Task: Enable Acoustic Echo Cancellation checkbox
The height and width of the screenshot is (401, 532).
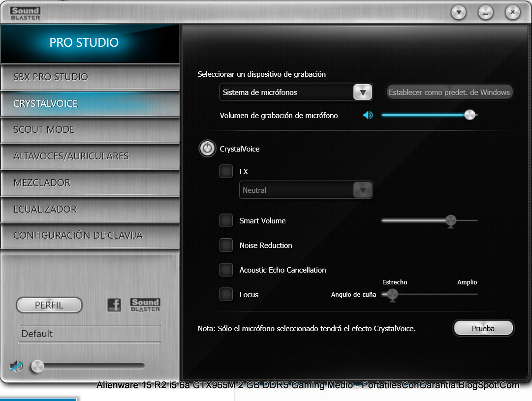Action: [x=226, y=270]
